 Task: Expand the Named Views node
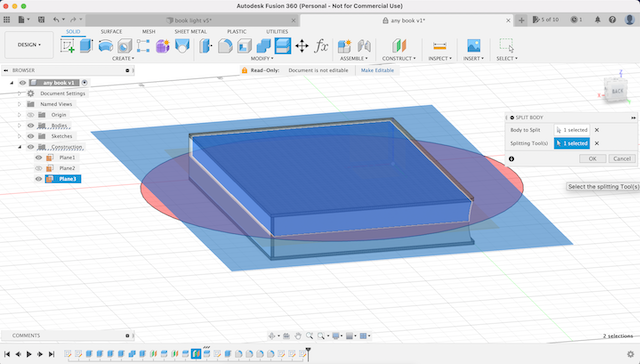pyautogui.click(x=19, y=104)
